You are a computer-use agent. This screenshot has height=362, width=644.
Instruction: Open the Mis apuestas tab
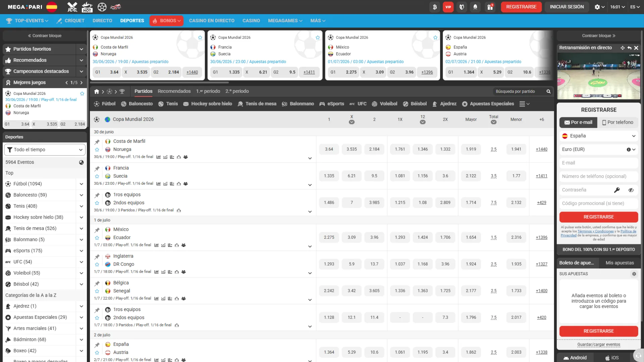click(619, 263)
